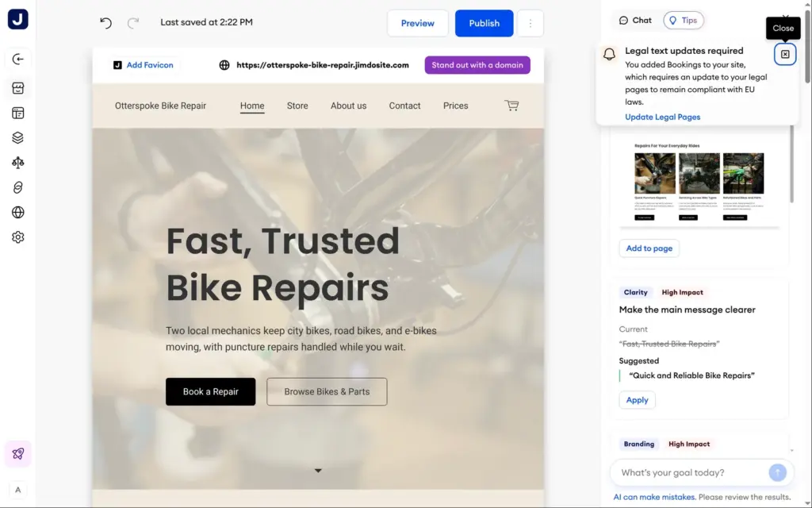Click the AI can make mistakes link

[653, 497]
